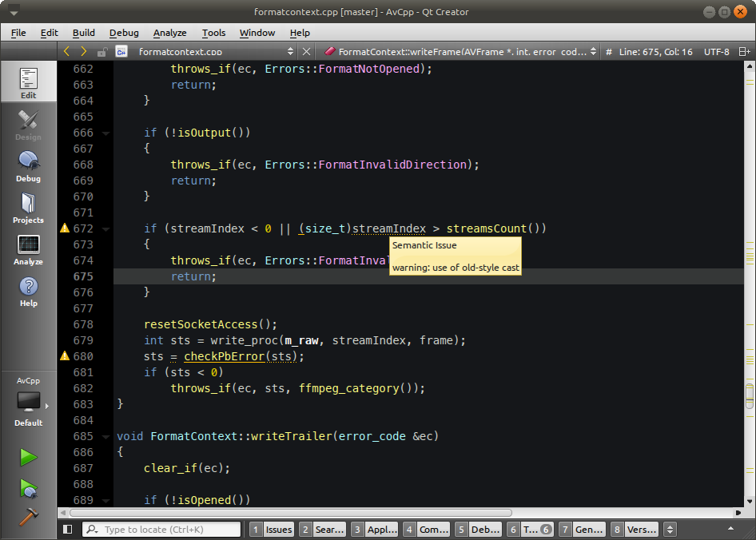756x540 pixels.
Task: Click the Semantic Issue tooltip
Action: (456, 256)
